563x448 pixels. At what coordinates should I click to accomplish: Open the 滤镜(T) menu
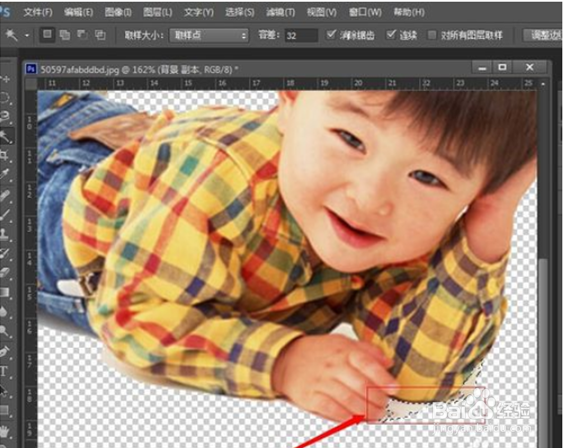280,12
